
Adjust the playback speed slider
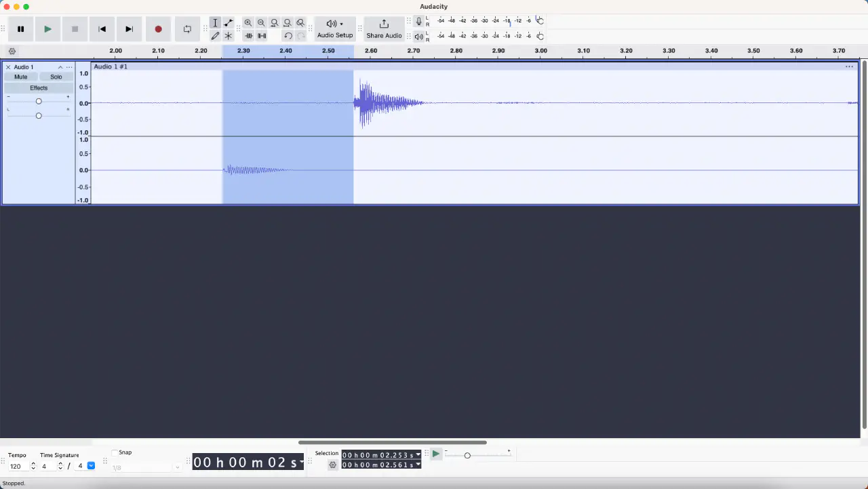tap(467, 455)
